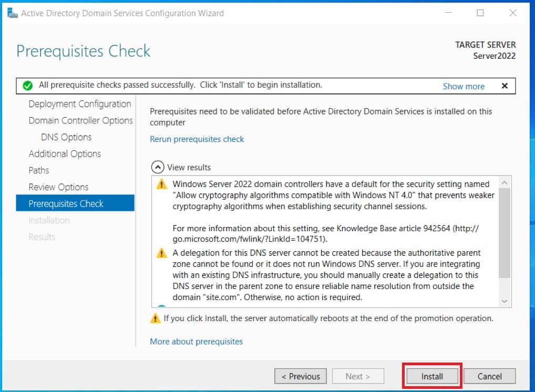Click results scrollbar down arrow

504,301
